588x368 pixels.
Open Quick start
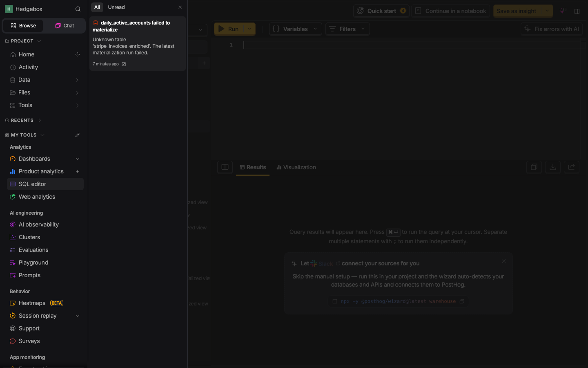(x=381, y=11)
